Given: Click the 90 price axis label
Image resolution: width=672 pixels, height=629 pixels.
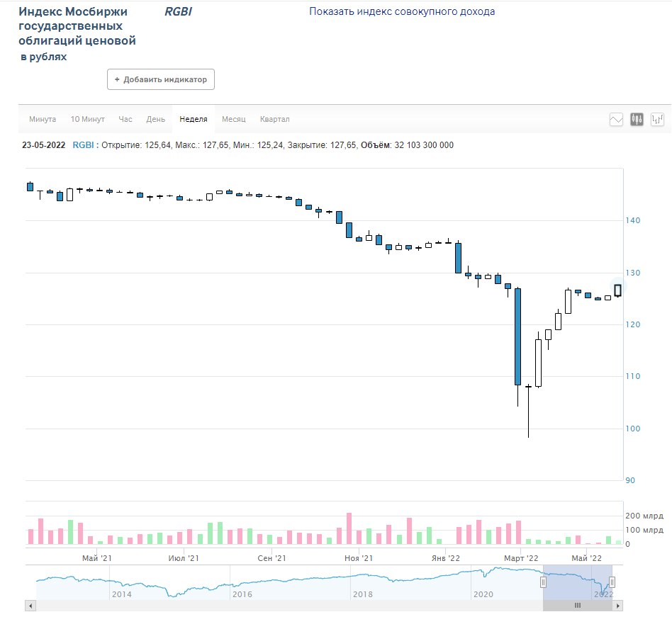Looking at the screenshot, I should (630, 480).
